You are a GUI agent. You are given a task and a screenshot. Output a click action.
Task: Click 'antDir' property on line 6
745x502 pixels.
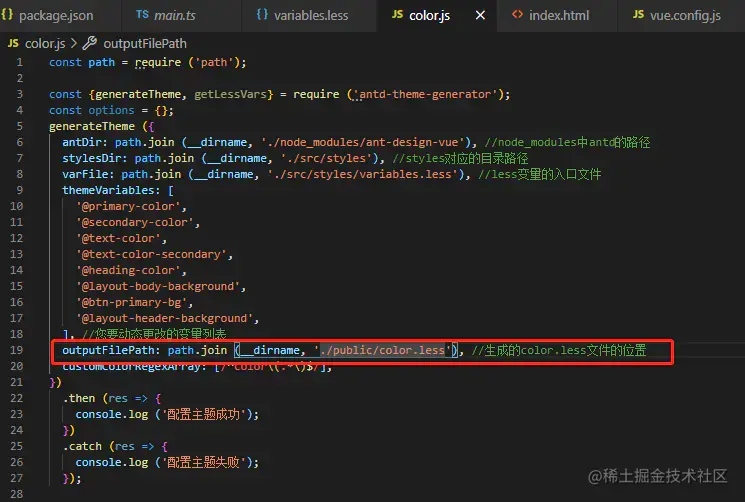pyautogui.click(x=82, y=142)
